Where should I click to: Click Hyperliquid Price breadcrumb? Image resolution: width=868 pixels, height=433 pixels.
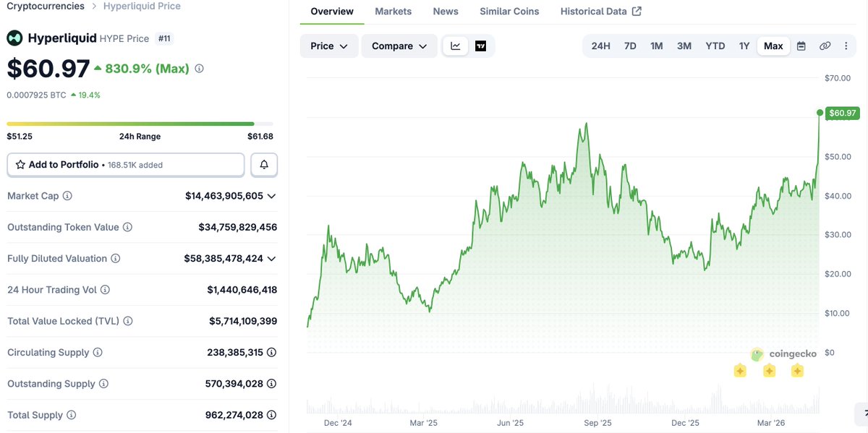pyautogui.click(x=142, y=6)
